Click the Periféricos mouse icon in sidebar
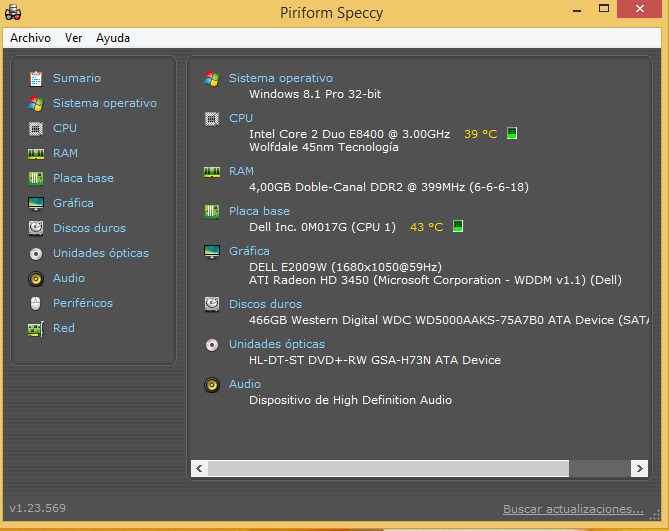 pyautogui.click(x=36, y=304)
